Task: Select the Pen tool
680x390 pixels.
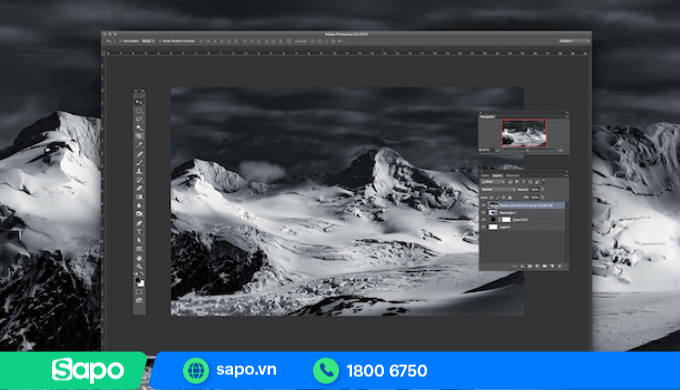Action: (x=139, y=222)
